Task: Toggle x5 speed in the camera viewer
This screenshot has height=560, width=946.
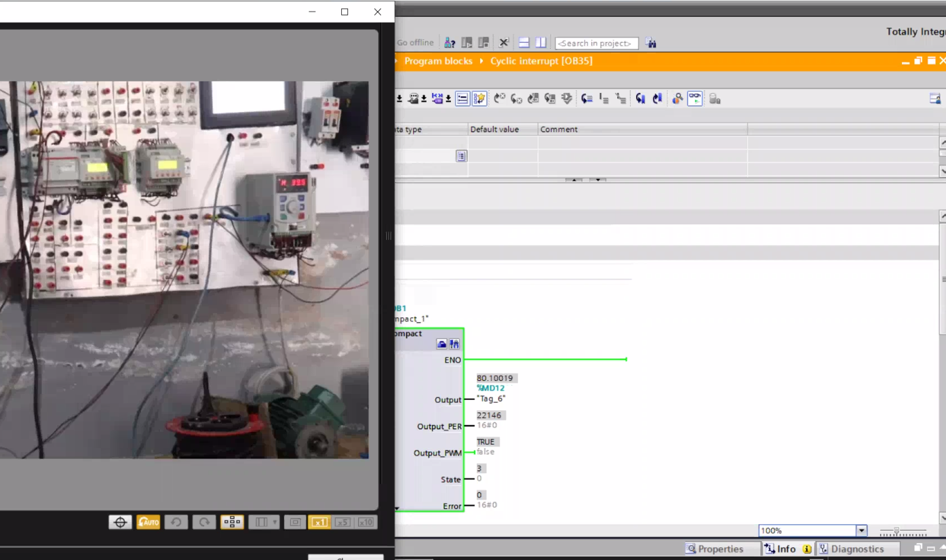Action: point(342,522)
